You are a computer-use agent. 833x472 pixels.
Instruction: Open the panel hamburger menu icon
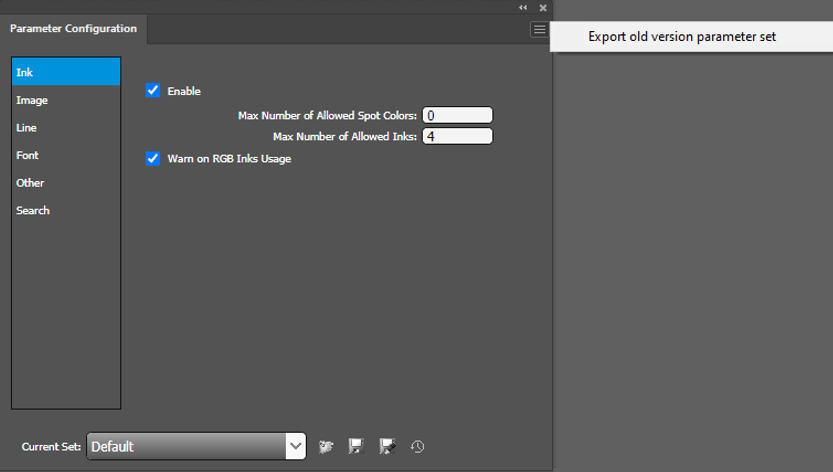click(x=538, y=30)
